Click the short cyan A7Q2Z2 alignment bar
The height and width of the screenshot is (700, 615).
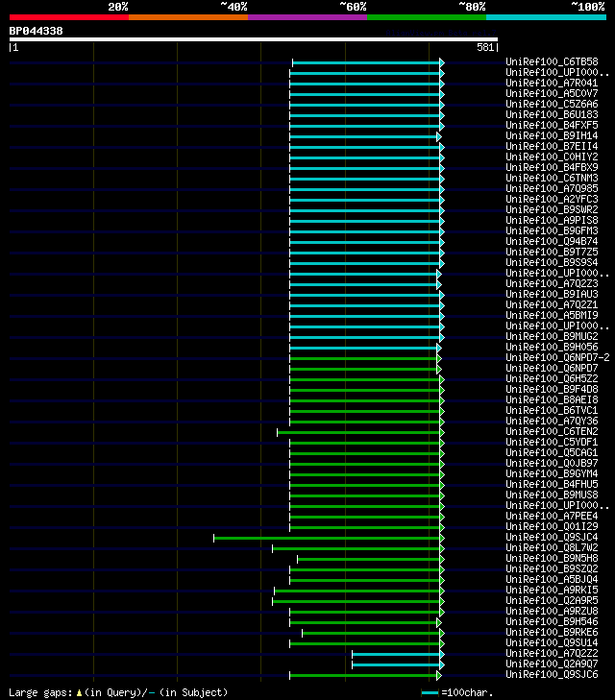click(397, 655)
